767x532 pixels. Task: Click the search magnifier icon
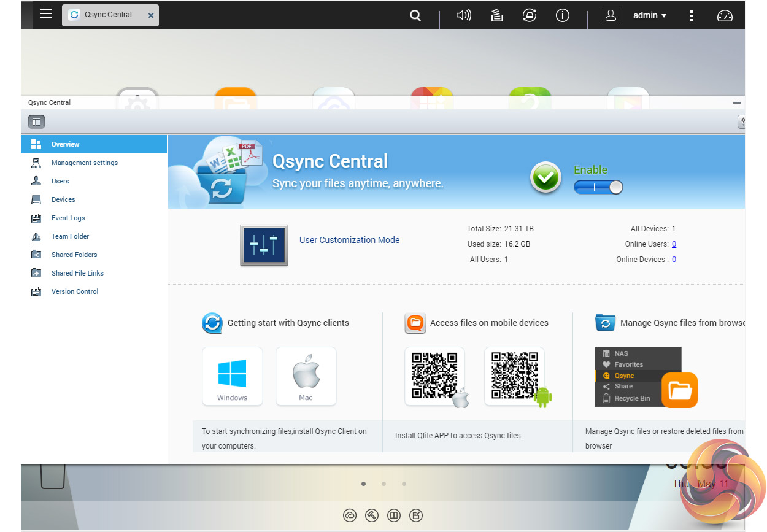pyautogui.click(x=415, y=16)
